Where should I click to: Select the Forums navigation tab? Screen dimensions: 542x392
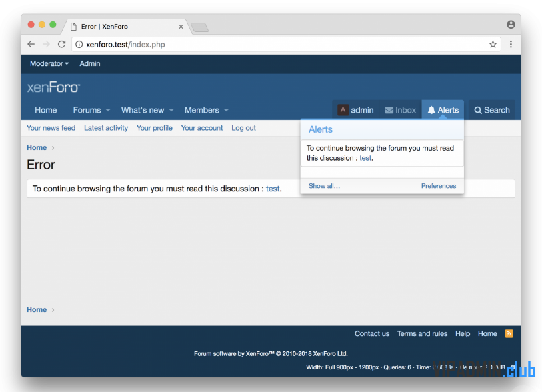87,110
